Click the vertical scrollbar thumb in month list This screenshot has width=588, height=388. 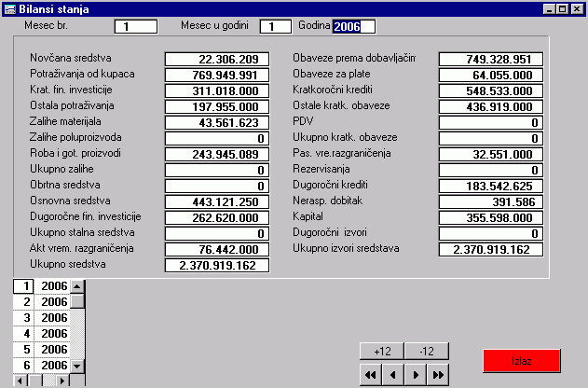click(77, 301)
